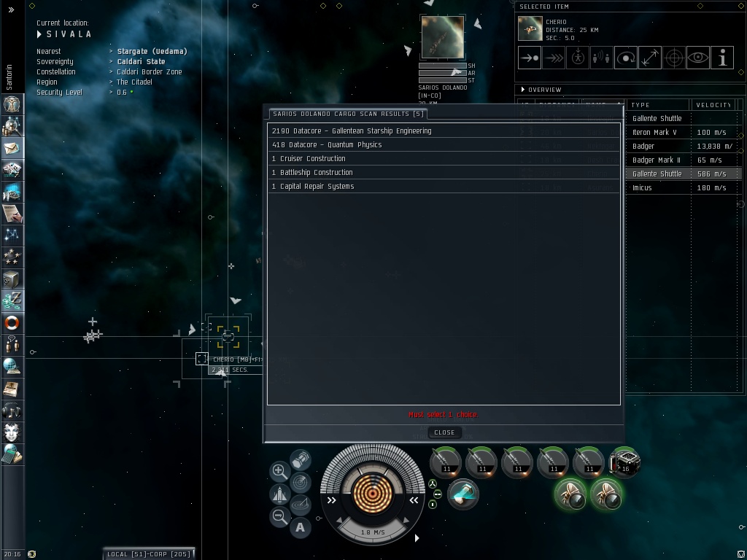The height and width of the screenshot is (560, 747).
Task: Toggle the autopilot 'A' button on HUD
Action: [x=300, y=528]
